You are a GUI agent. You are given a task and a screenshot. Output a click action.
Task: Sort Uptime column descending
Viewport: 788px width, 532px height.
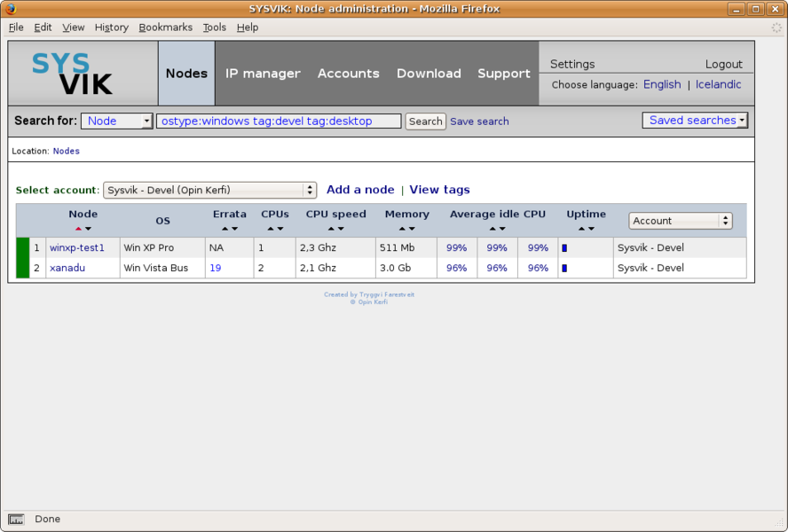coord(592,229)
